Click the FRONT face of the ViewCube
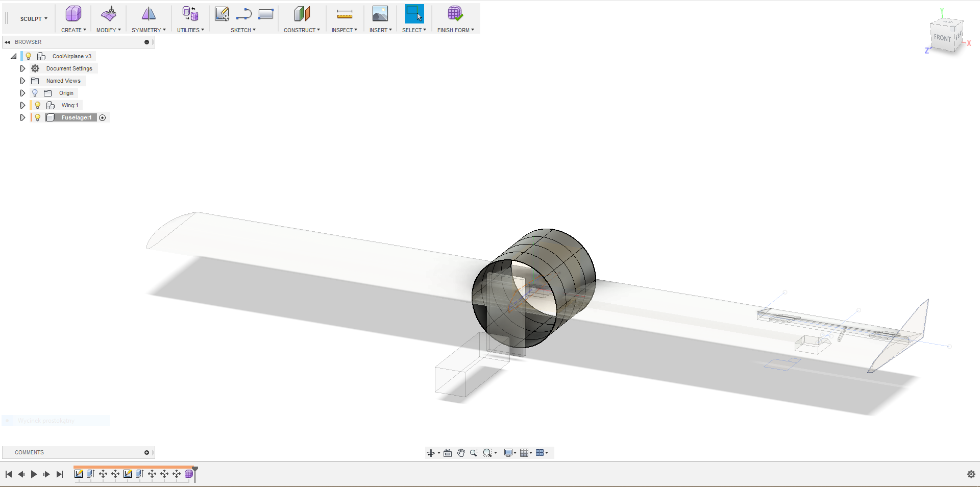 click(942, 38)
